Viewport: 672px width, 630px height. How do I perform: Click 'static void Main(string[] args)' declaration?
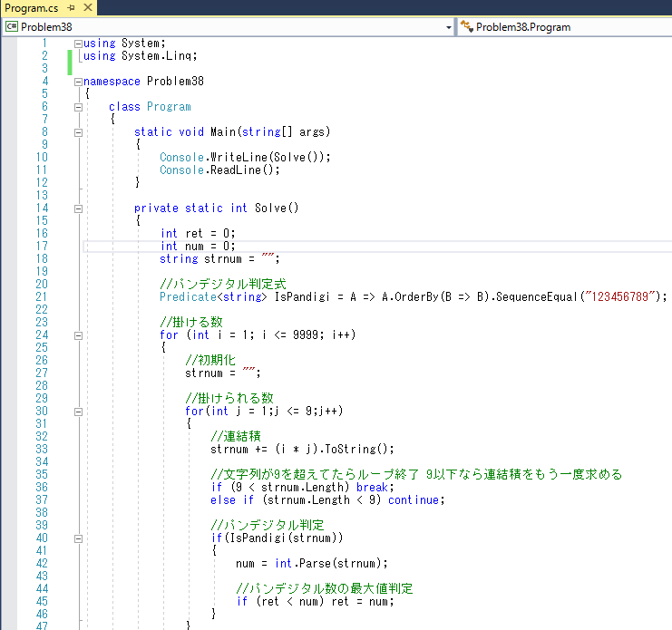coord(232,132)
